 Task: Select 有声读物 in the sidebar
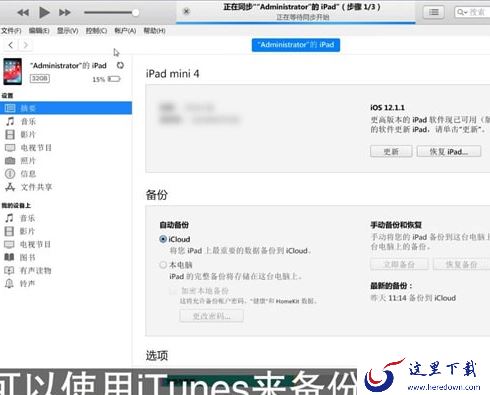pyautogui.click(x=66, y=270)
